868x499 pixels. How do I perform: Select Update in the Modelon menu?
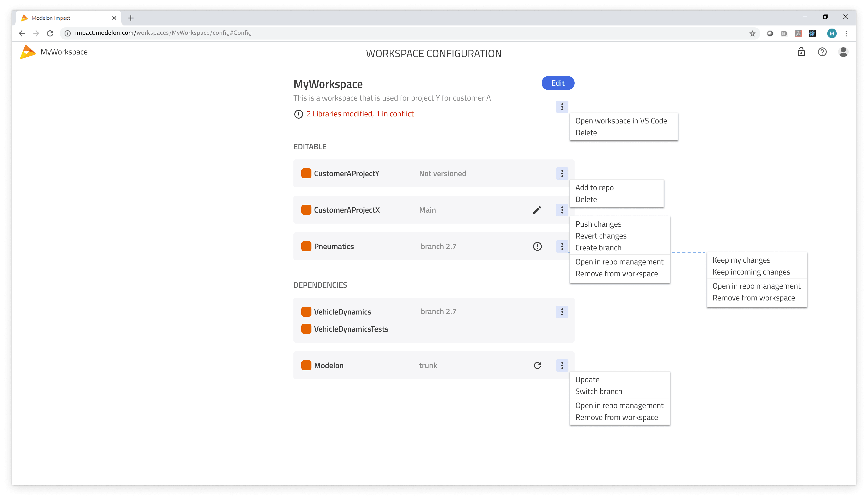tap(587, 379)
